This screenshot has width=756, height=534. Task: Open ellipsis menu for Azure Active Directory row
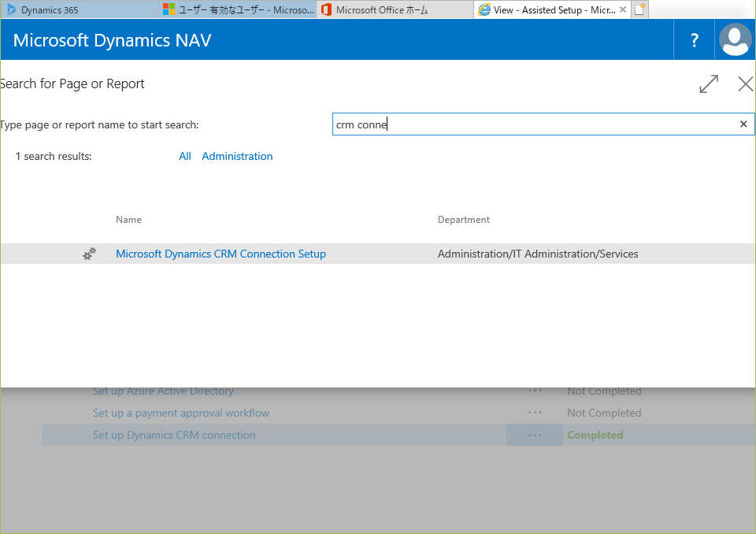coord(535,391)
